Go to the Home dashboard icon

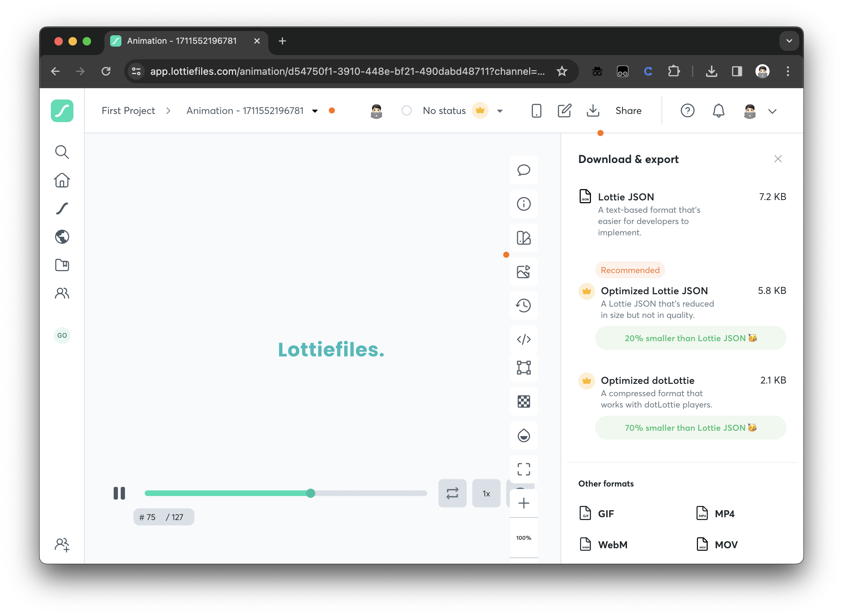click(62, 181)
